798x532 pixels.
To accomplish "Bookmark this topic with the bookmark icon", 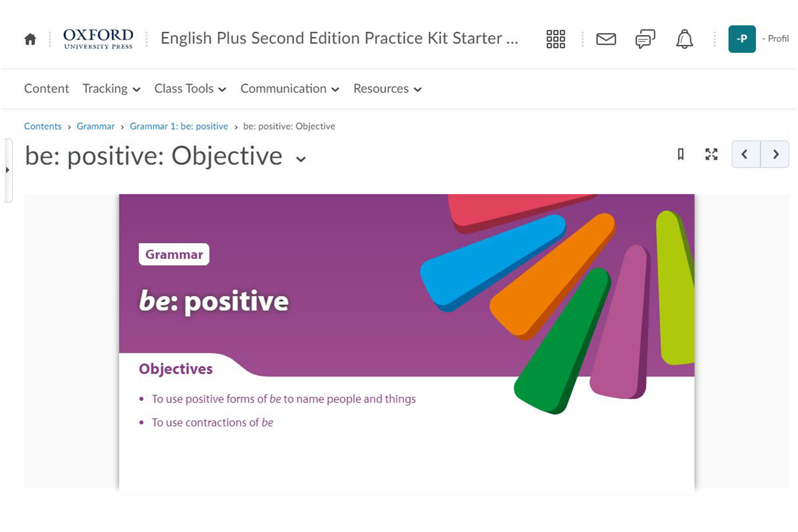I will [680, 154].
